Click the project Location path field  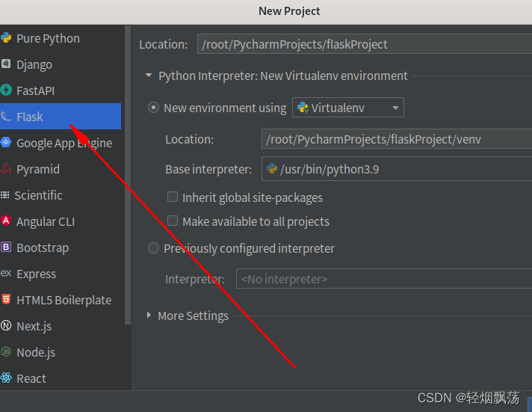click(365, 44)
